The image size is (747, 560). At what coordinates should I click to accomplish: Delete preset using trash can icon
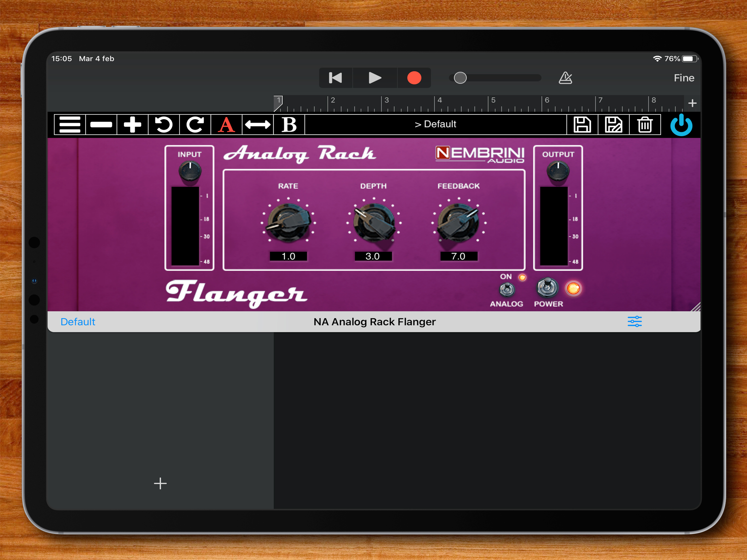[x=645, y=125]
